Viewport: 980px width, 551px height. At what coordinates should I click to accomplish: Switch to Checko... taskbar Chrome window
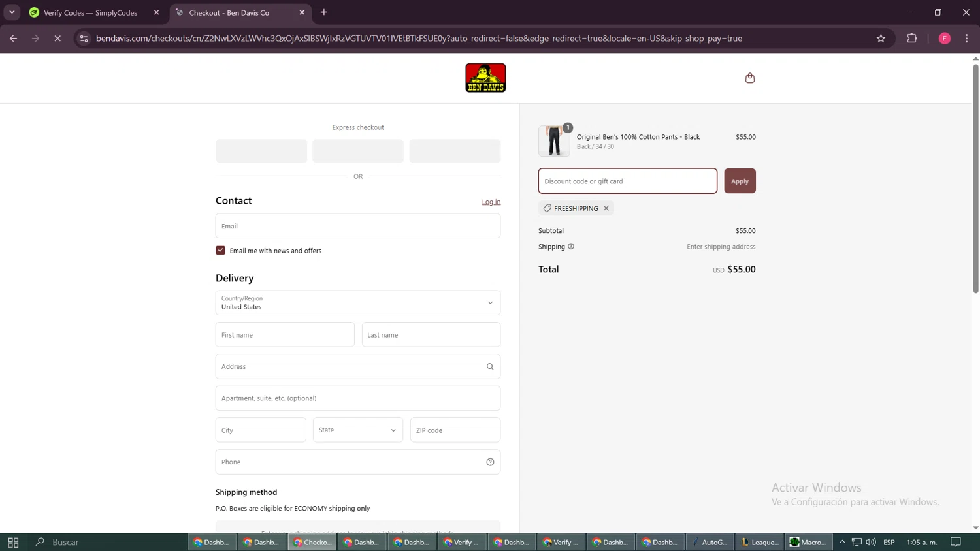point(312,542)
